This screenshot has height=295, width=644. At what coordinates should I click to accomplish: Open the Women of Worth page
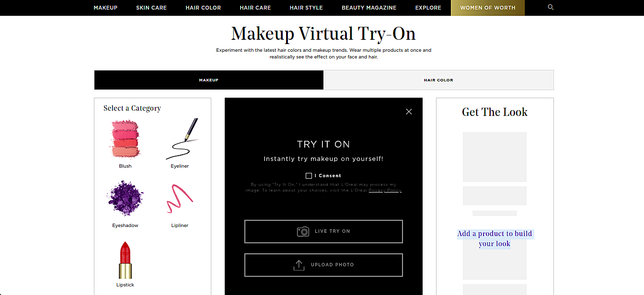click(488, 8)
